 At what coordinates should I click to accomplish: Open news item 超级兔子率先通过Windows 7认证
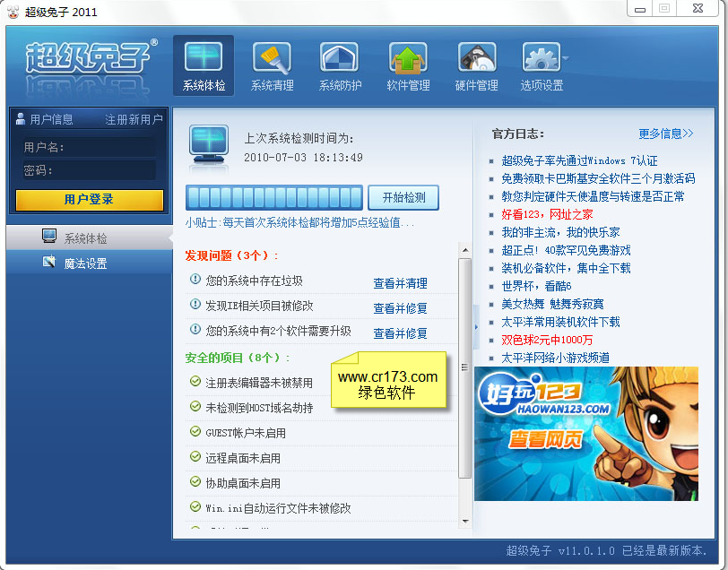click(x=579, y=160)
